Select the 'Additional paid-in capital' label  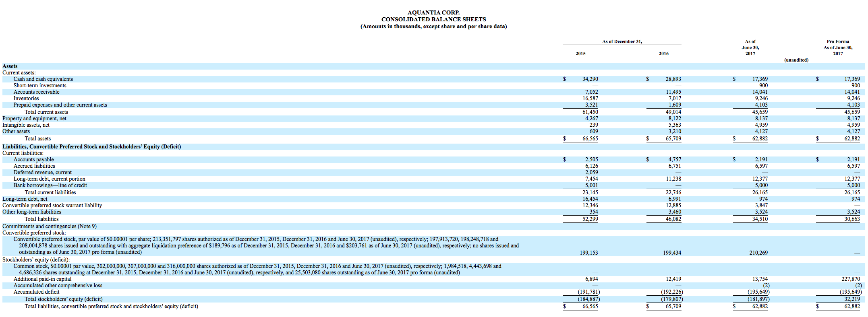click(42, 279)
